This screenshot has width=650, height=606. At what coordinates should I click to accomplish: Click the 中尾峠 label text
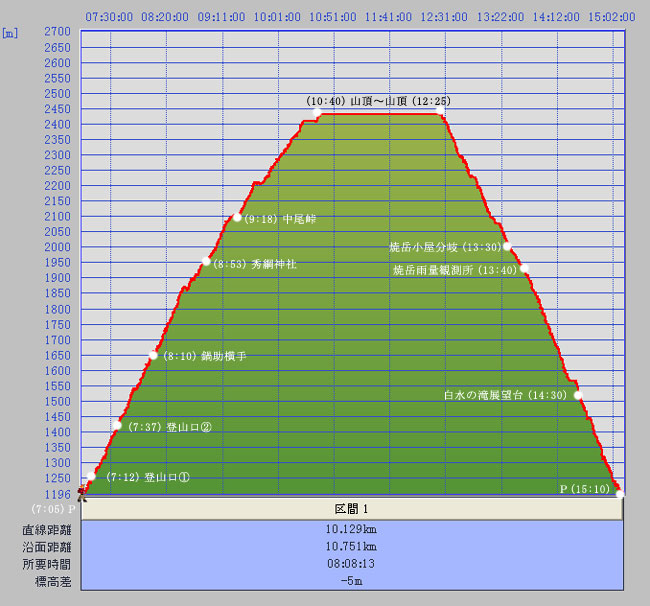299,219
